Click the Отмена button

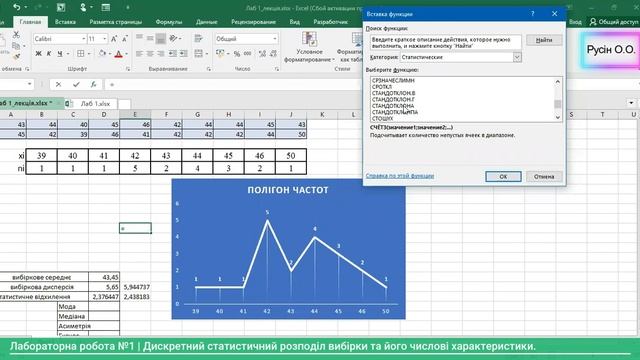pos(544,176)
